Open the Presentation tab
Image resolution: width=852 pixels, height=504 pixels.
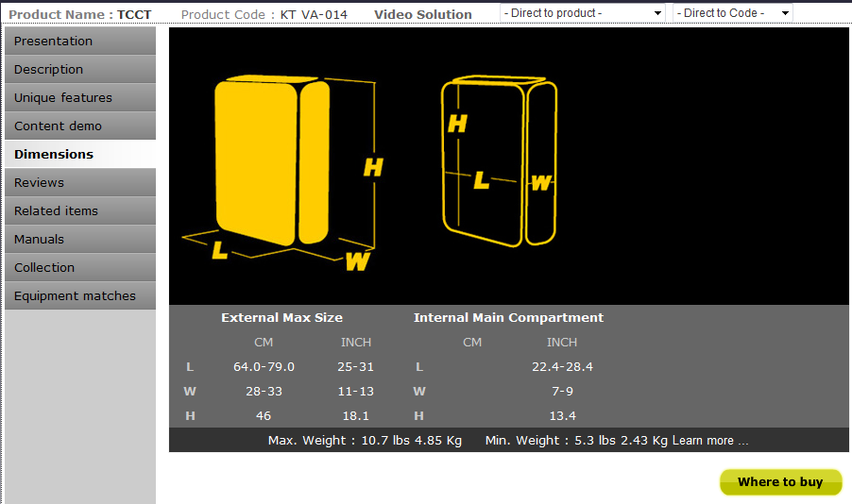tap(79, 42)
